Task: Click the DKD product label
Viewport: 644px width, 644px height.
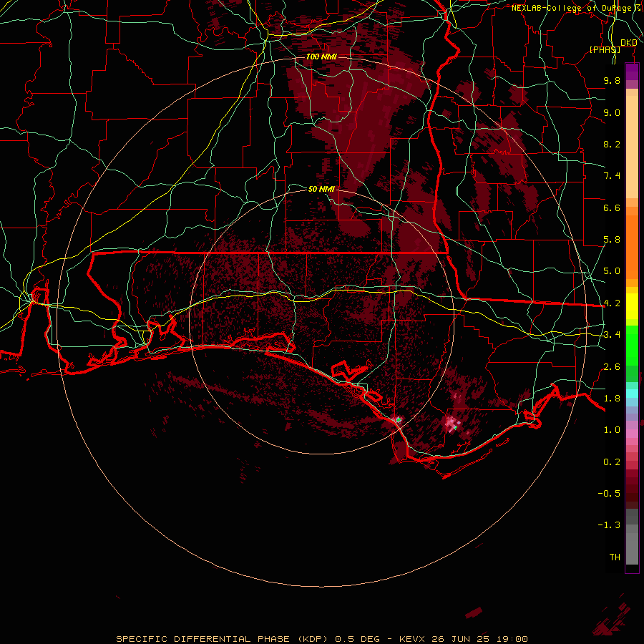Action: pos(629,43)
